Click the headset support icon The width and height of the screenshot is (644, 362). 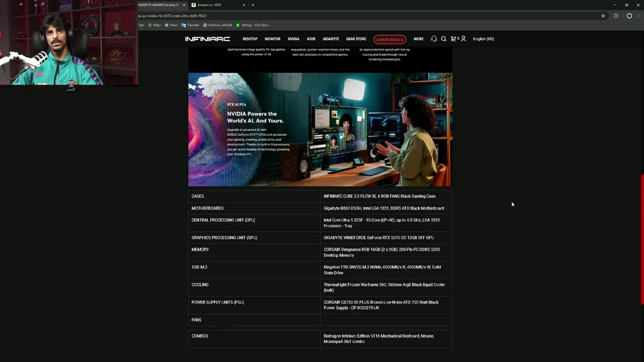point(434,39)
